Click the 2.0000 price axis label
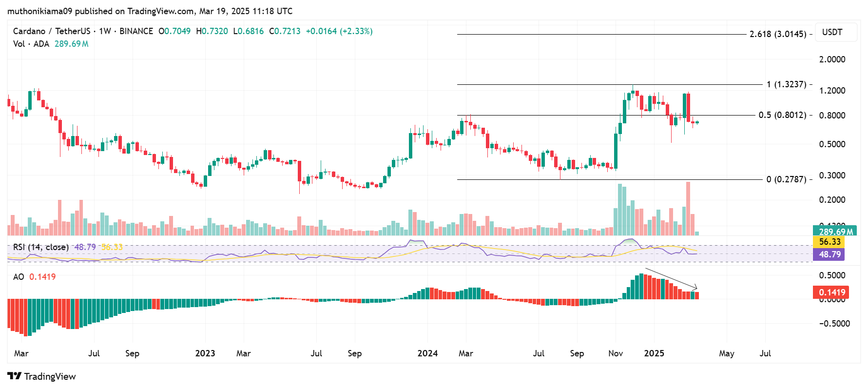The image size is (868, 389). pos(832,59)
